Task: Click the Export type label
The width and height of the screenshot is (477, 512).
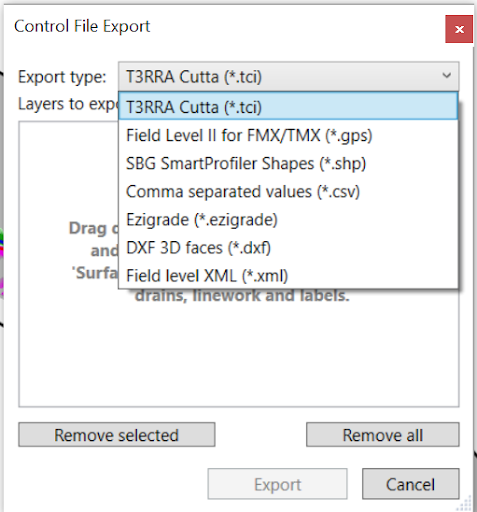Action: (62, 77)
